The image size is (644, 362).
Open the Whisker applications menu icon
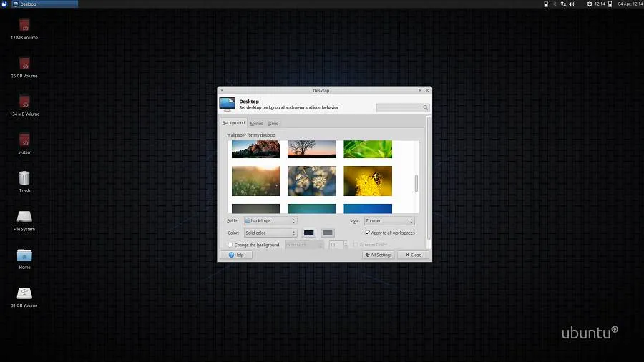click(4, 4)
